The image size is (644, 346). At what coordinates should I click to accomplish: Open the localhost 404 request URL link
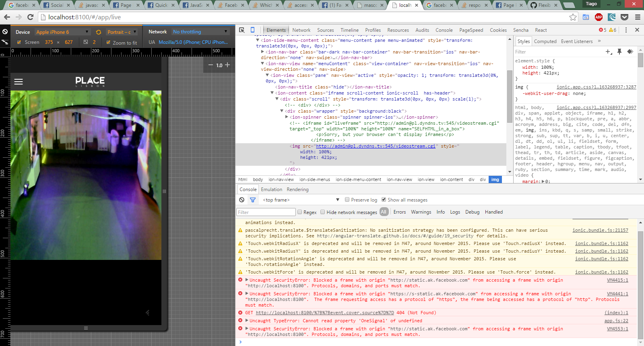(x=324, y=313)
